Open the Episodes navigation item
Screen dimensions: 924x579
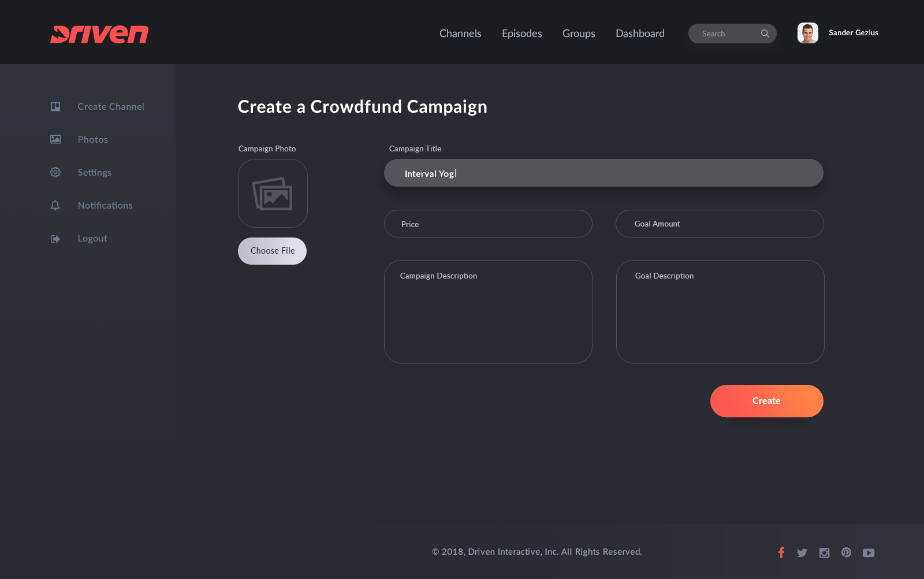[x=521, y=34]
